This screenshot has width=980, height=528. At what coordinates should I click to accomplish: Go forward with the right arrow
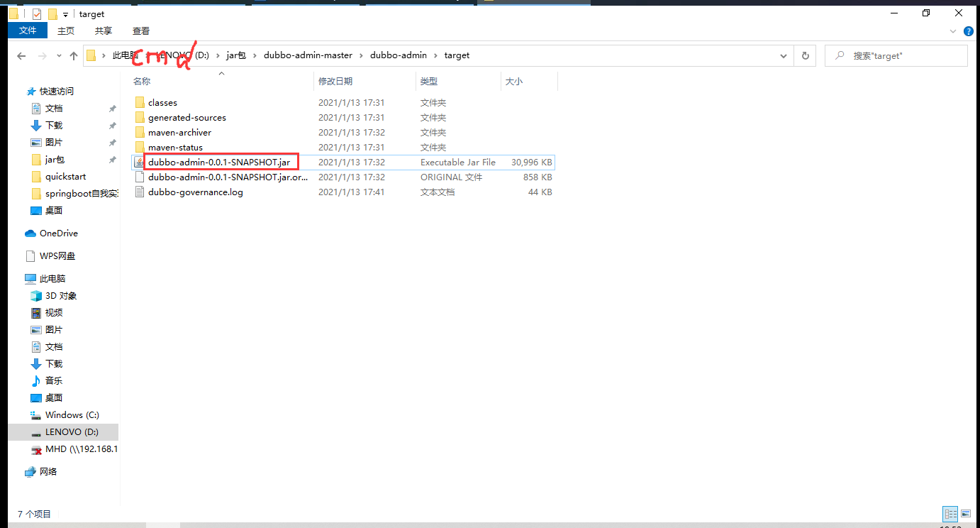(x=43, y=56)
